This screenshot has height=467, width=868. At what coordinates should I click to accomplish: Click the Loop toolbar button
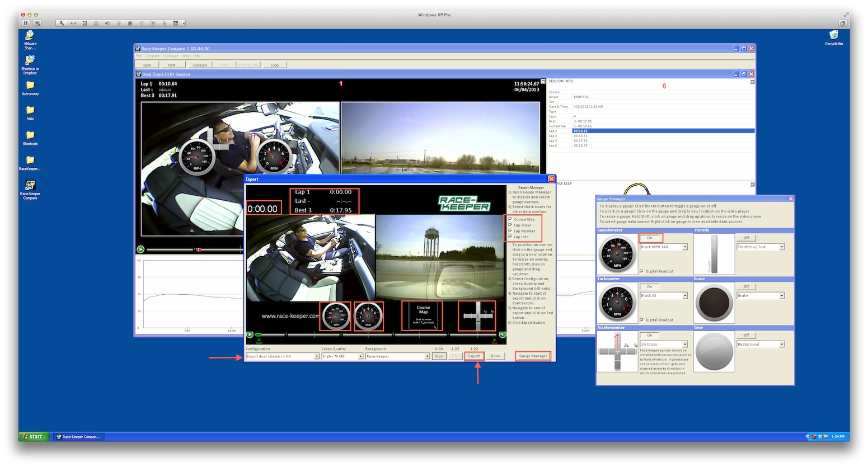[274, 65]
